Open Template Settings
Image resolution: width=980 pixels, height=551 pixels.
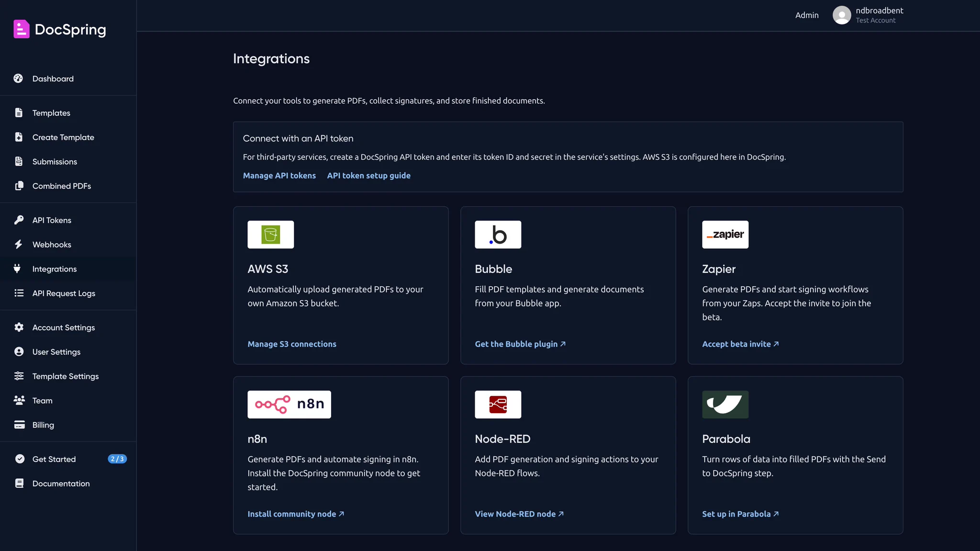(x=68, y=376)
